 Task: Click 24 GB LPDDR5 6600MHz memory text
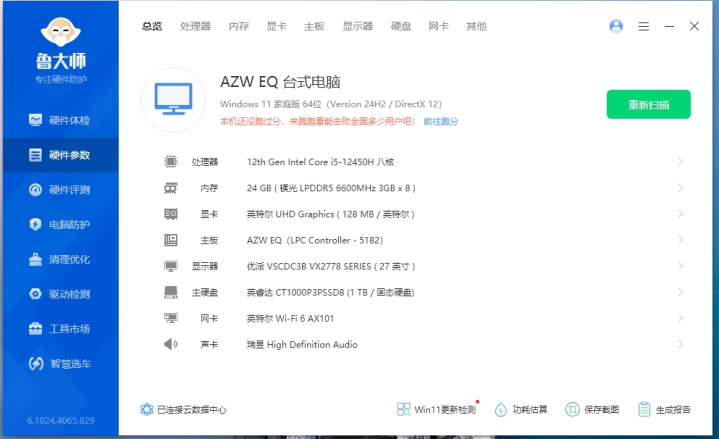[x=331, y=188]
